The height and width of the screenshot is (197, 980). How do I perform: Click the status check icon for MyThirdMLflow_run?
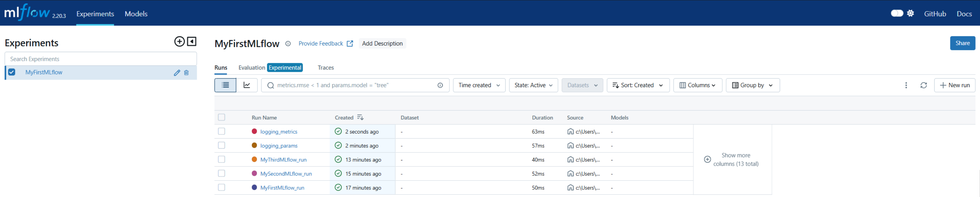click(x=338, y=160)
